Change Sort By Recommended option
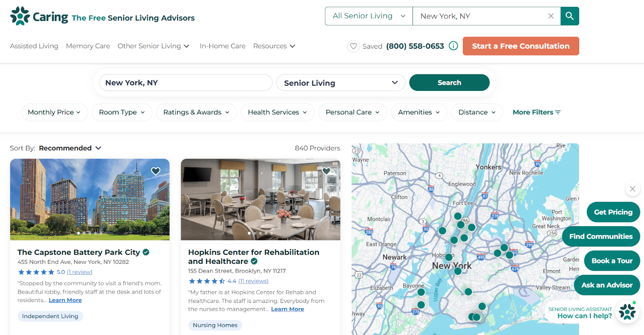 70,148
